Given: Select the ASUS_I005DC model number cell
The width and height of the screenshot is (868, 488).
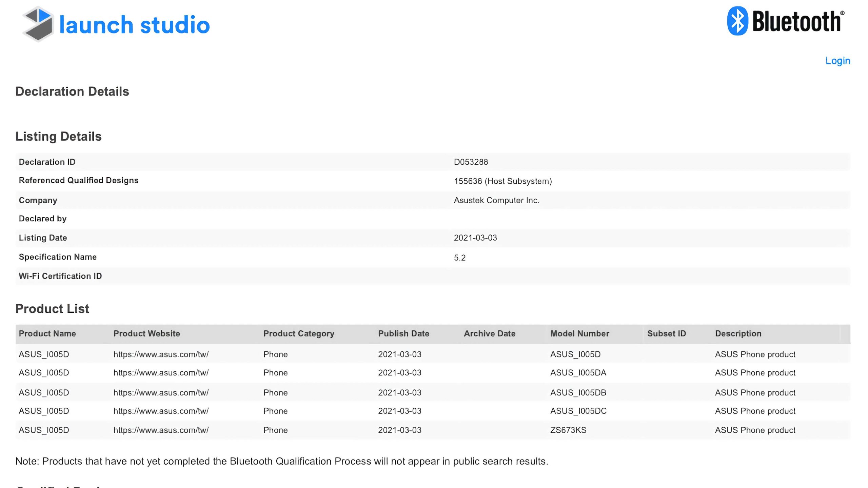Looking at the screenshot, I should 578,411.
